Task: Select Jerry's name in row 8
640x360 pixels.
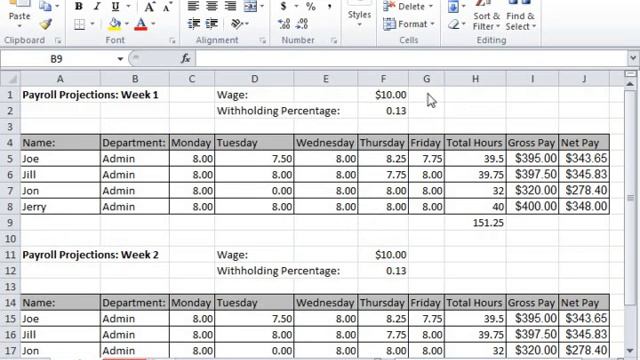Action: (x=60, y=207)
